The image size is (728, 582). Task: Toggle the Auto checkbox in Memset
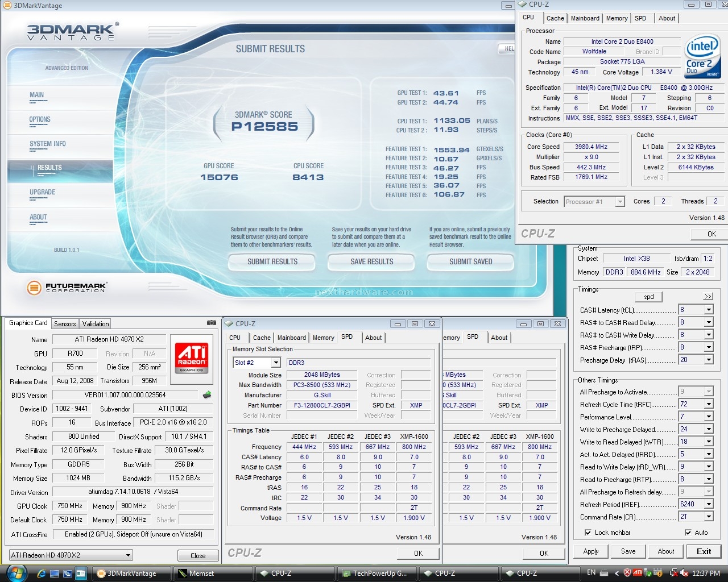tap(688, 533)
